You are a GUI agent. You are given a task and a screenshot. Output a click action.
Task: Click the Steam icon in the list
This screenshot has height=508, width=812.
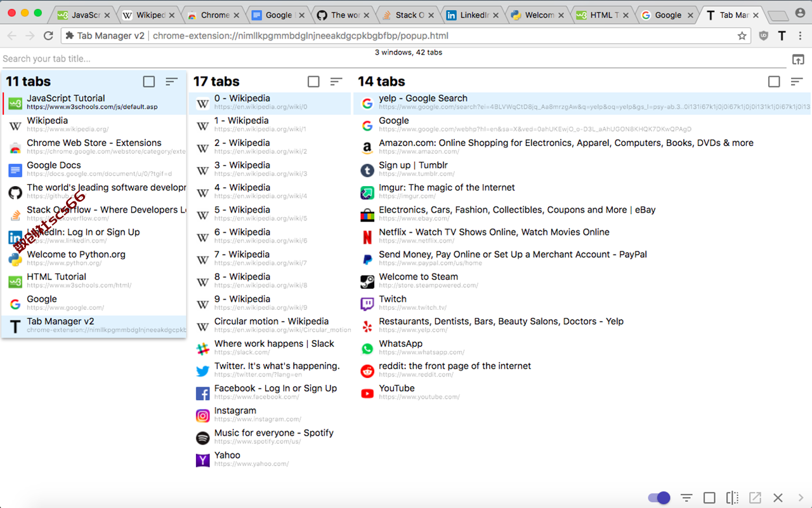click(x=367, y=282)
